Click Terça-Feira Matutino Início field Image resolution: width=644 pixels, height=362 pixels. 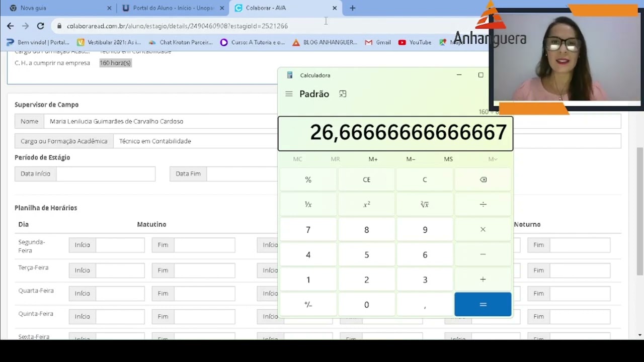tap(120, 270)
